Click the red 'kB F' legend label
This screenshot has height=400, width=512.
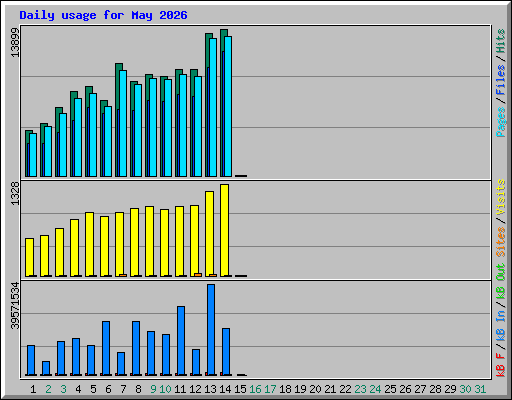500,365
